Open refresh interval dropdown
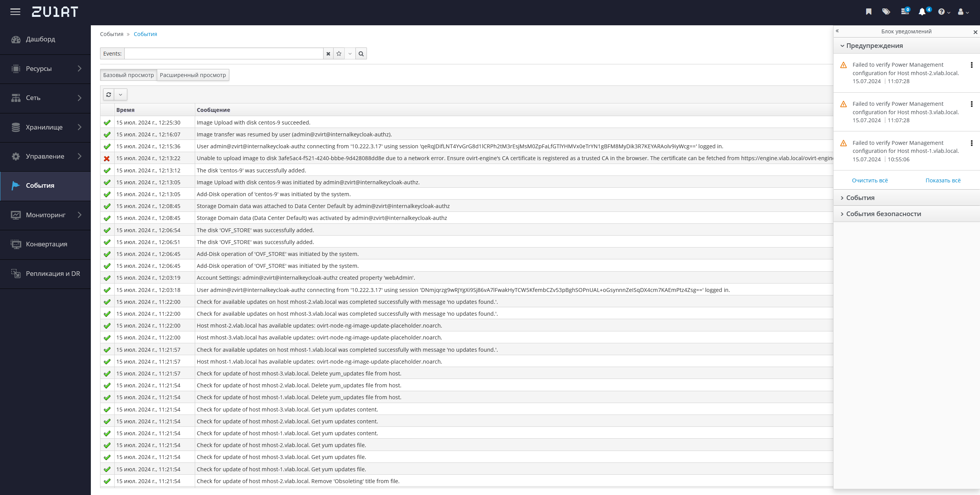980x495 pixels. point(120,95)
